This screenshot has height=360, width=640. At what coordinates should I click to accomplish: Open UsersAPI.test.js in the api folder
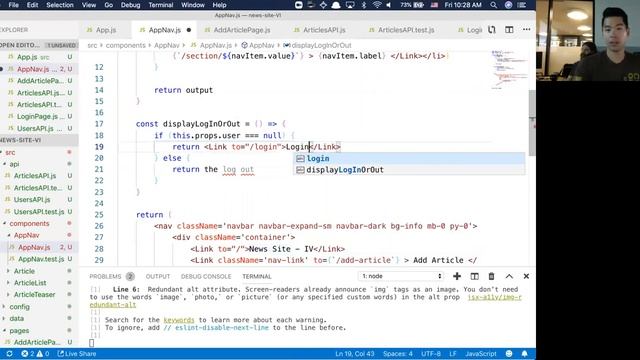click(x=39, y=212)
